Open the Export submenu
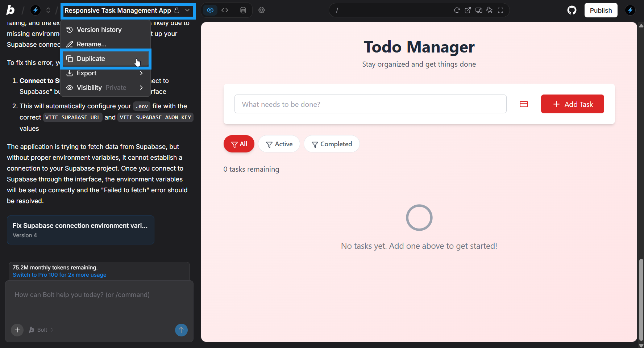Screen dimensions: 644x348 pos(105,73)
